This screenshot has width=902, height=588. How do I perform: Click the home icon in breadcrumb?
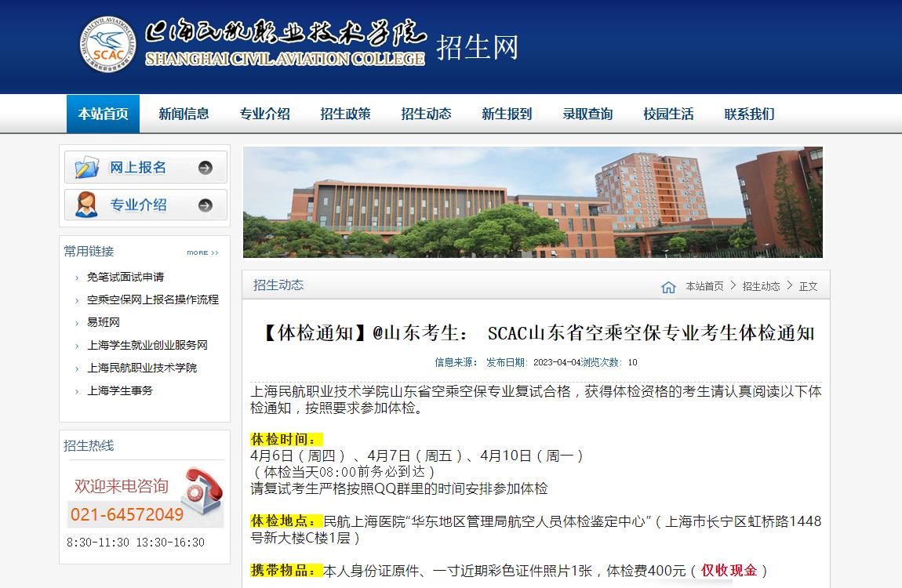[668, 287]
